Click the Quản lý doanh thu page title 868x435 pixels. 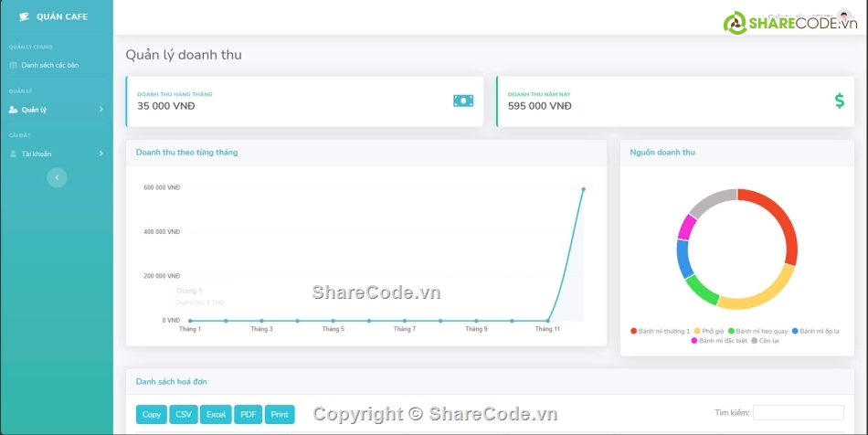coord(184,55)
